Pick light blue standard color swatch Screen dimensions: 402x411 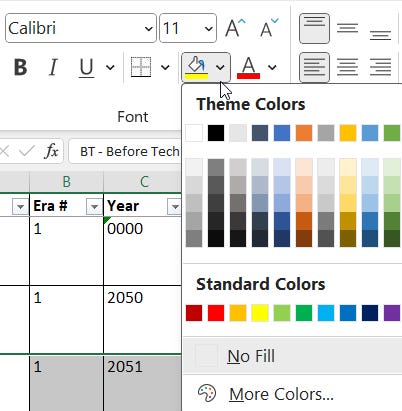(326, 313)
